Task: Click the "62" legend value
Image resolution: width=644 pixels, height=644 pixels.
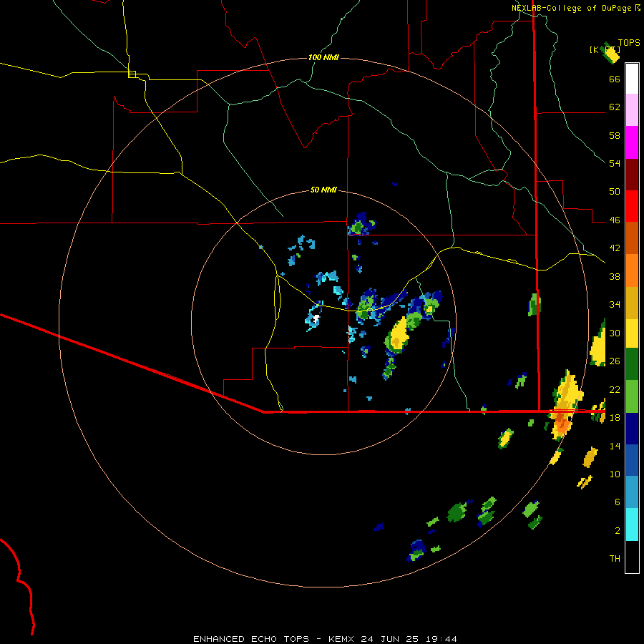Action: (x=615, y=107)
